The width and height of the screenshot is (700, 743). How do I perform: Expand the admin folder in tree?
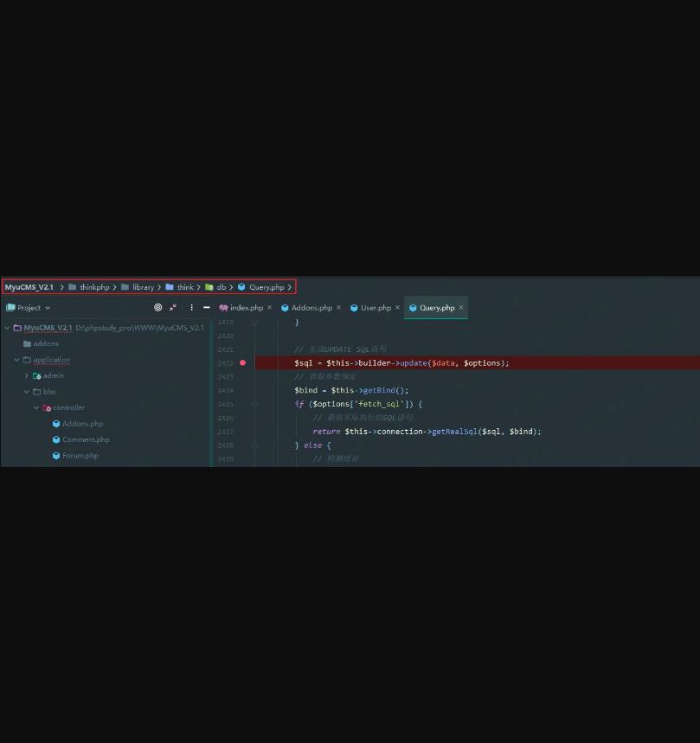27,376
